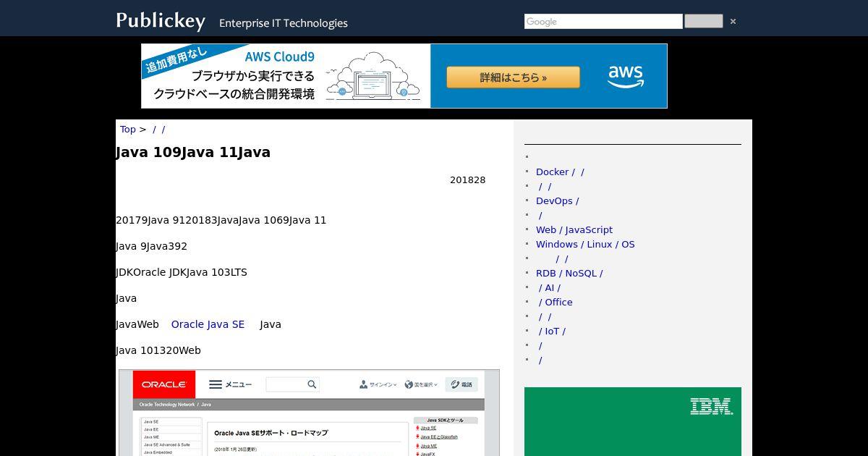
Task: Go to Top breadcrumb link
Action: [x=128, y=130]
